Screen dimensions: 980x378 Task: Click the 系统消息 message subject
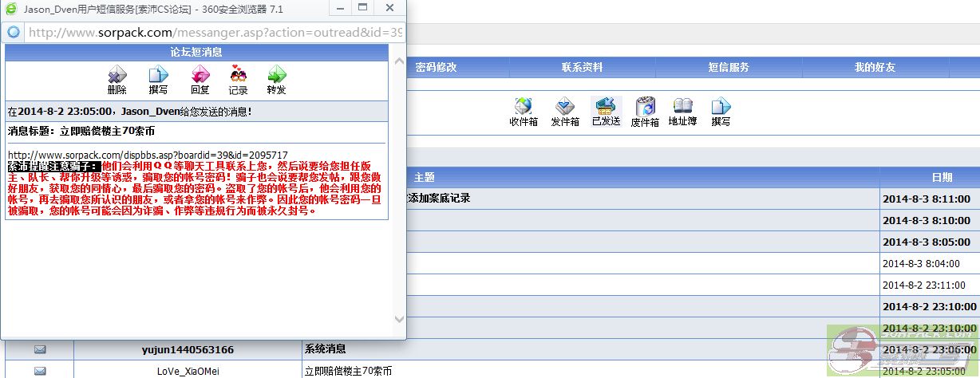[x=325, y=349]
